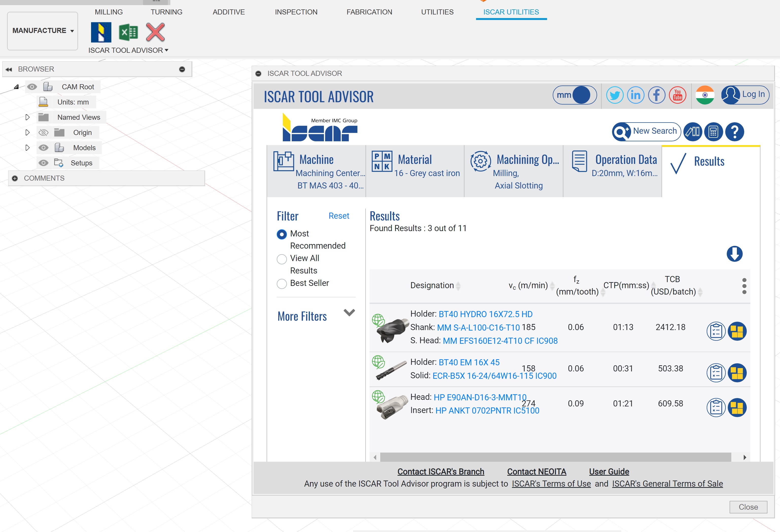Click the help question mark icon
This screenshot has width=780, height=532.
(734, 132)
